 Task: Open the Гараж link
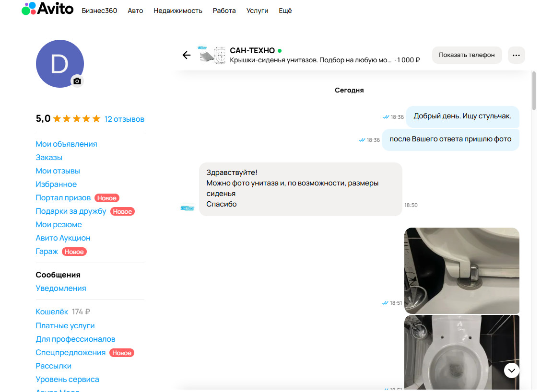tap(47, 252)
